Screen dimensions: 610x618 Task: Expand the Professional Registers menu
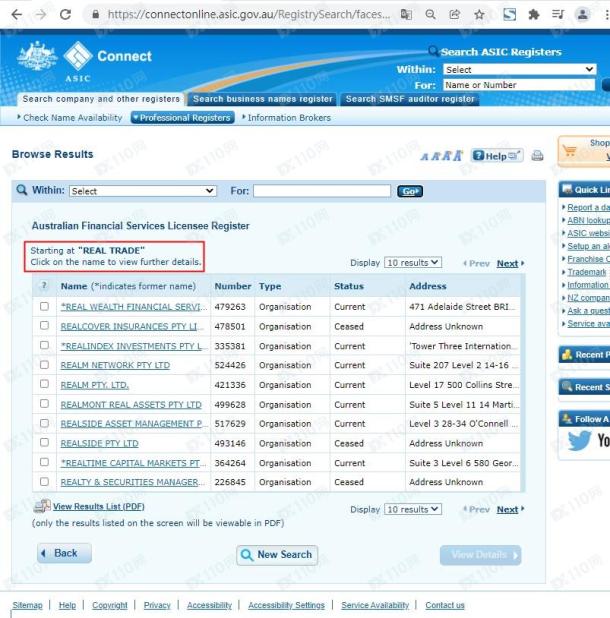[182, 117]
